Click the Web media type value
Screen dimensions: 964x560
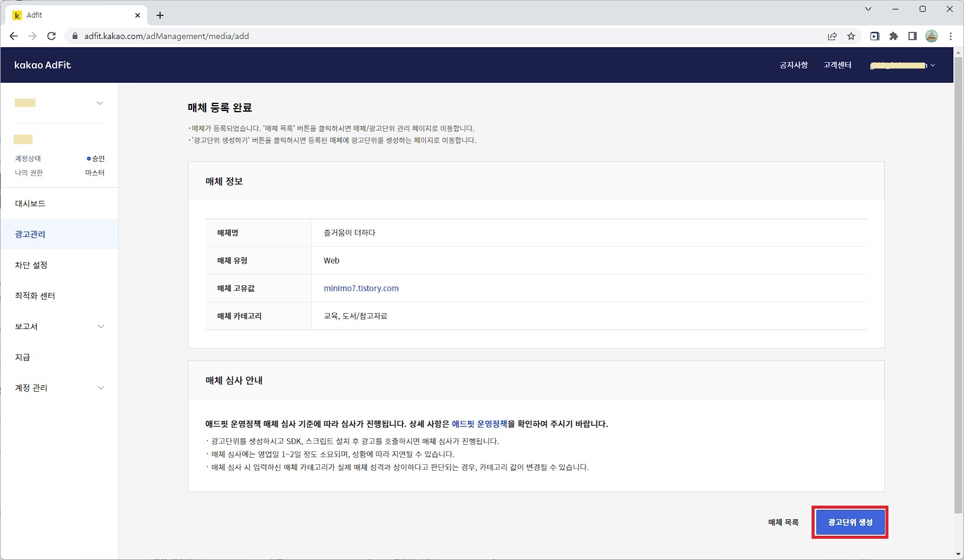[331, 261]
